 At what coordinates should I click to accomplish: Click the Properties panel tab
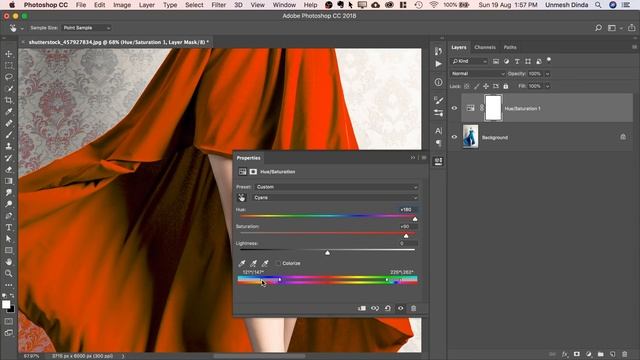(x=248, y=158)
